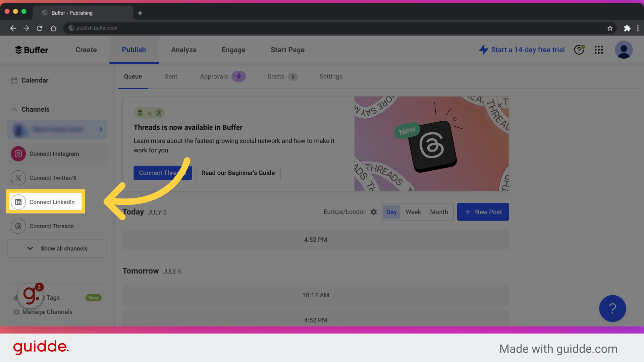
Task: Click the Twitter/X channel icon
Action: point(18,178)
